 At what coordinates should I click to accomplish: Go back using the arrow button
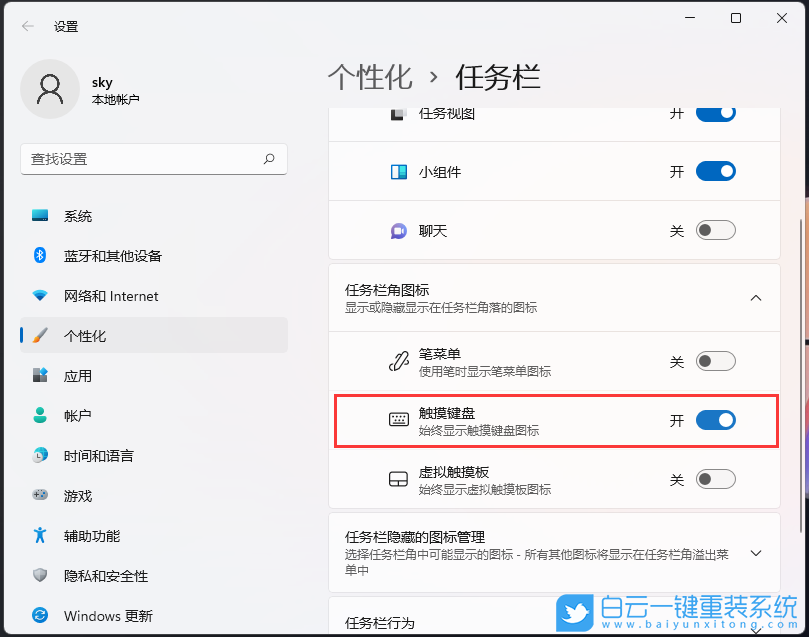tap(26, 26)
